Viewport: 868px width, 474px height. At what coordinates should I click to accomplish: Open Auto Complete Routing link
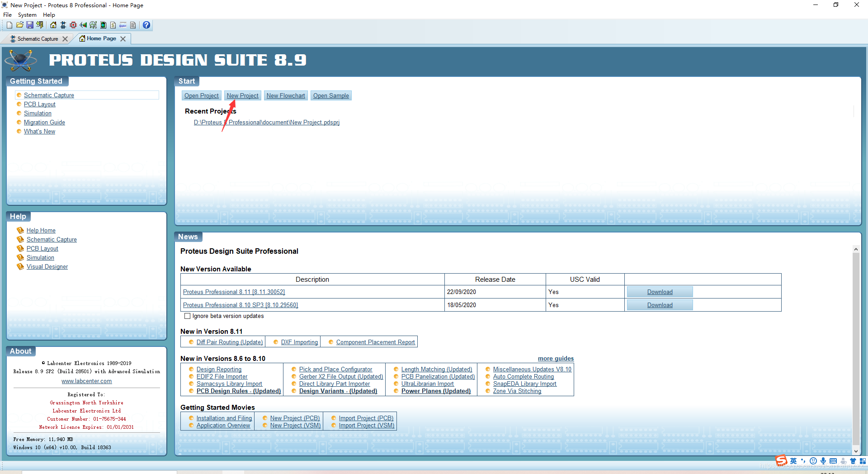click(x=523, y=376)
